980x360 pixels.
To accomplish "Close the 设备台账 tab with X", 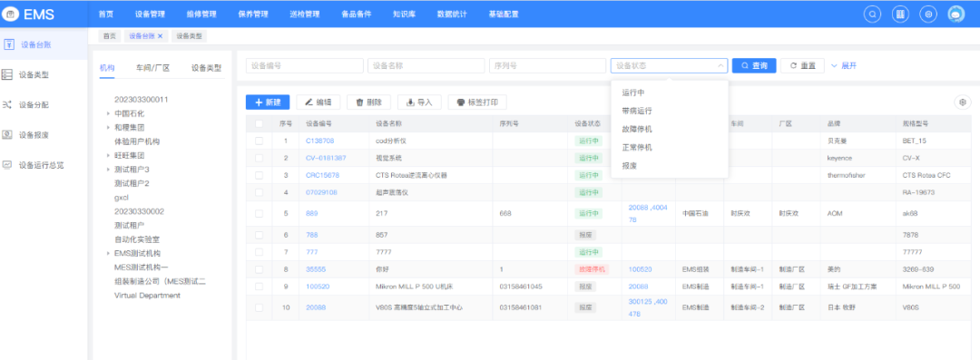I will [x=160, y=36].
